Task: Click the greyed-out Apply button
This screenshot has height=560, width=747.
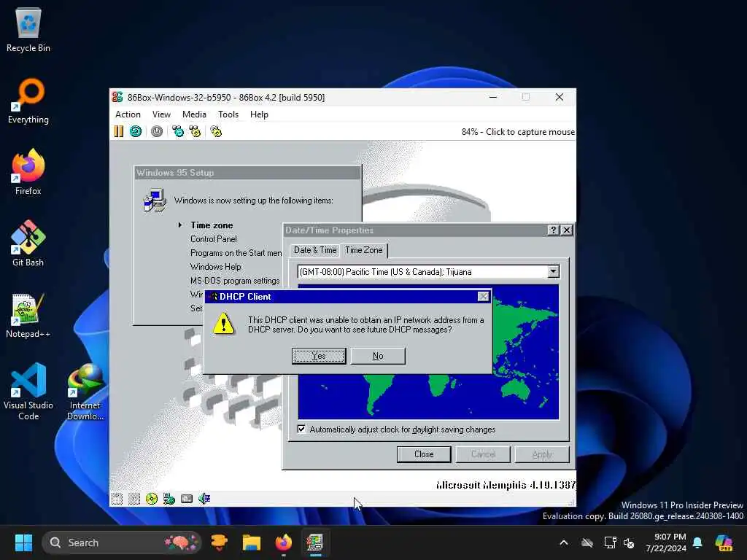Action: point(542,454)
